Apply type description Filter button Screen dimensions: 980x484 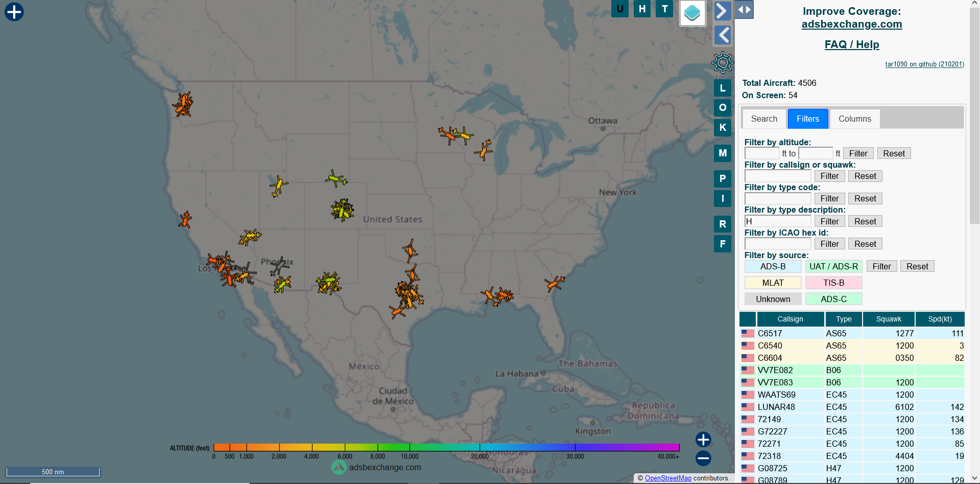click(x=829, y=221)
